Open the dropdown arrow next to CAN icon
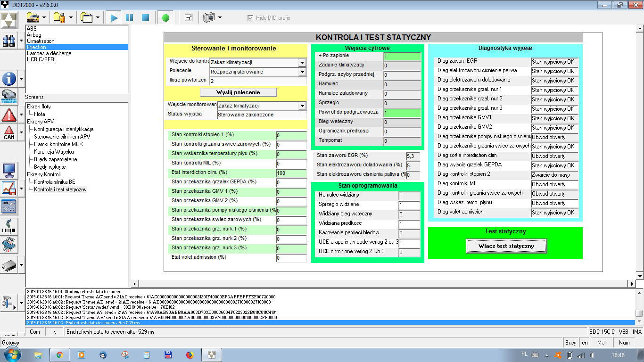Viewport: 644px width, 362px height. (x=21, y=132)
